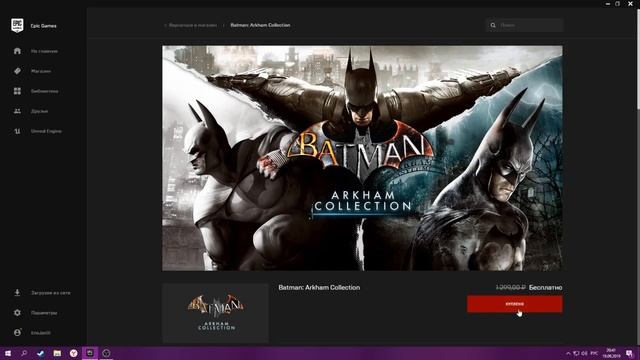This screenshot has width=640, height=360.
Task: Open the Windows Start menu
Action: pyautogui.click(x=8, y=353)
